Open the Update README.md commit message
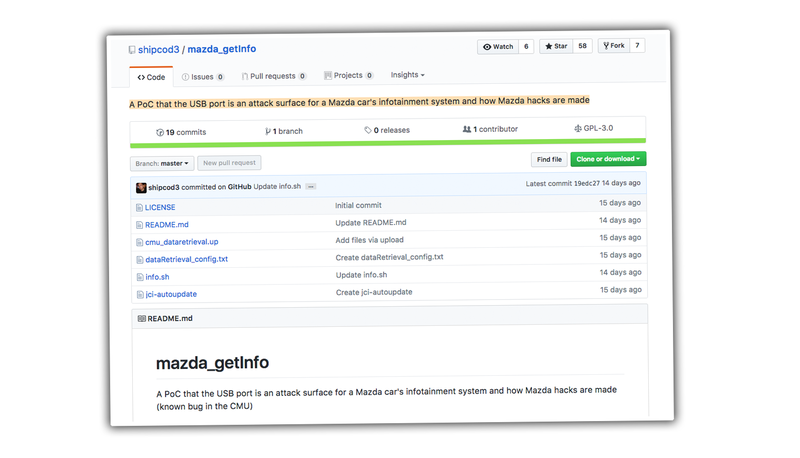Screen dimensions: 800x458 pos(371,222)
